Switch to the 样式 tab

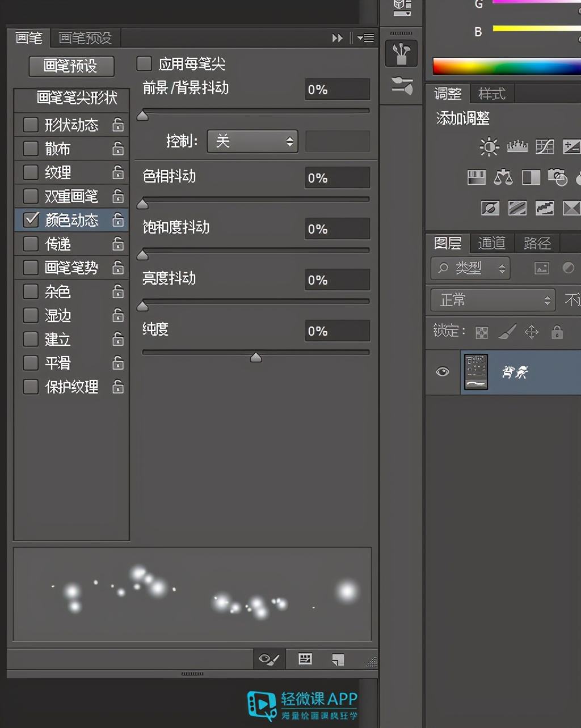491,94
